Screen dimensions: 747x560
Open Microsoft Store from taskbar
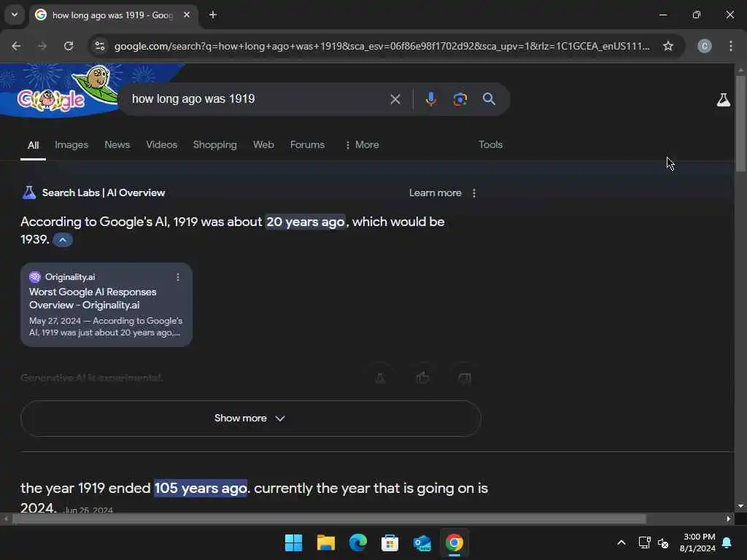tap(390, 542)
